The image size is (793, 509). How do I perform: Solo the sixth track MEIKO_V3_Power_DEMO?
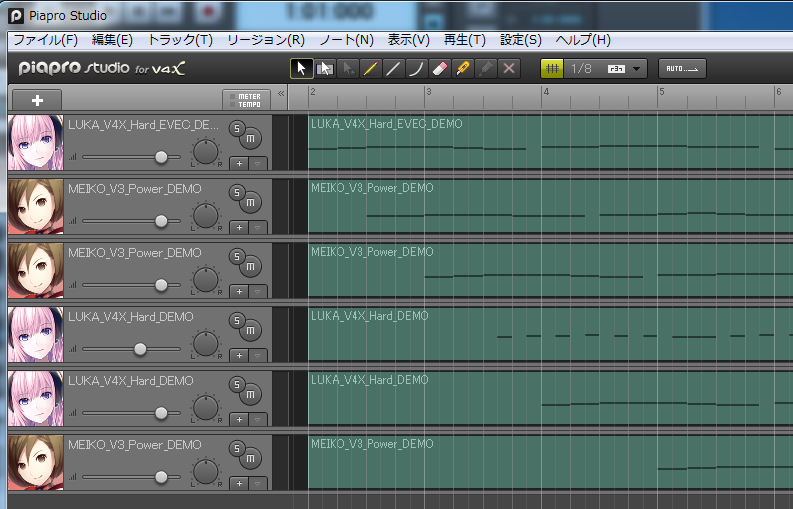point(236,448)
